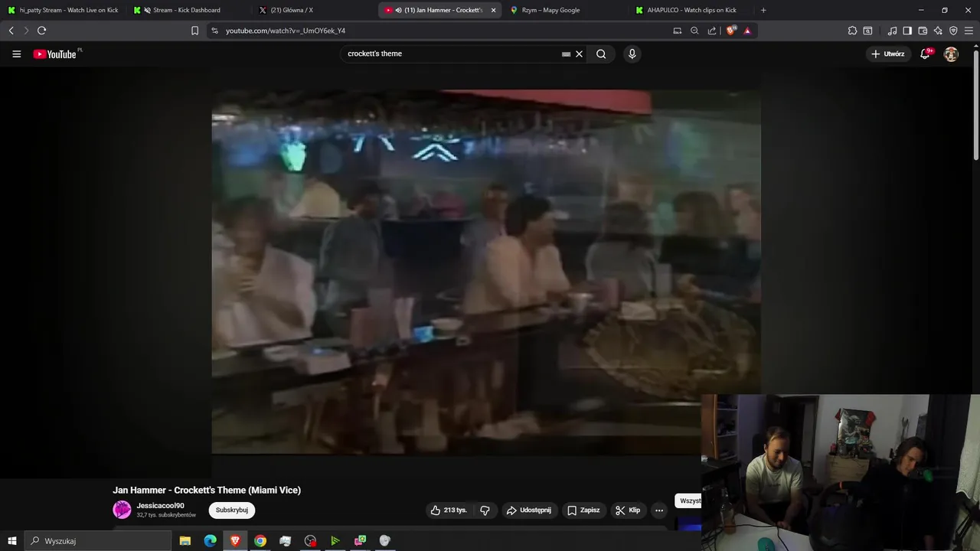
Task: Click the Brave taskbar icon
Action: click(x=235, y=541)
